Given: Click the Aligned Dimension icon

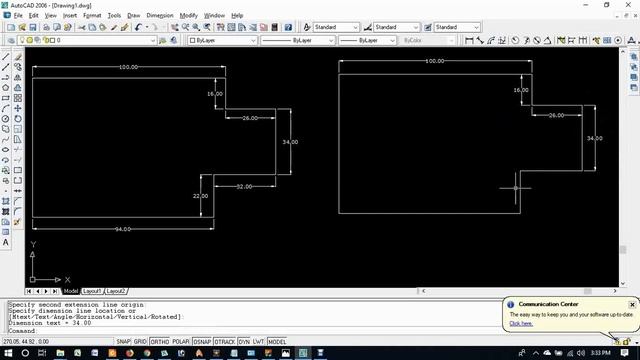Looking at the screenshot, I should click(x=480, y=40).
